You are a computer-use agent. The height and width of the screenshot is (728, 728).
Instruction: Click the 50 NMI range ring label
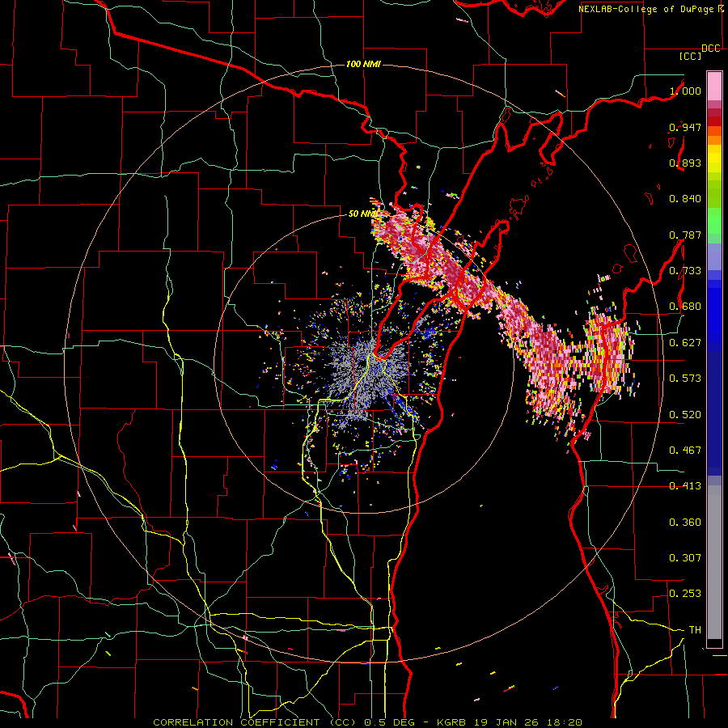click(x=363, y=214)
